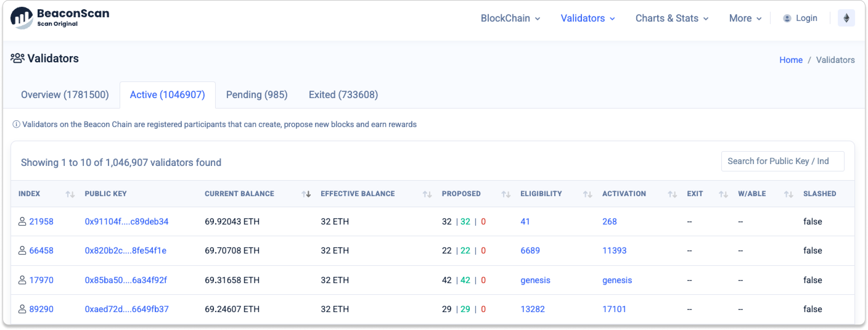
Task: Switch to the Pending (985) tab
Action: [x=256, y=95]
